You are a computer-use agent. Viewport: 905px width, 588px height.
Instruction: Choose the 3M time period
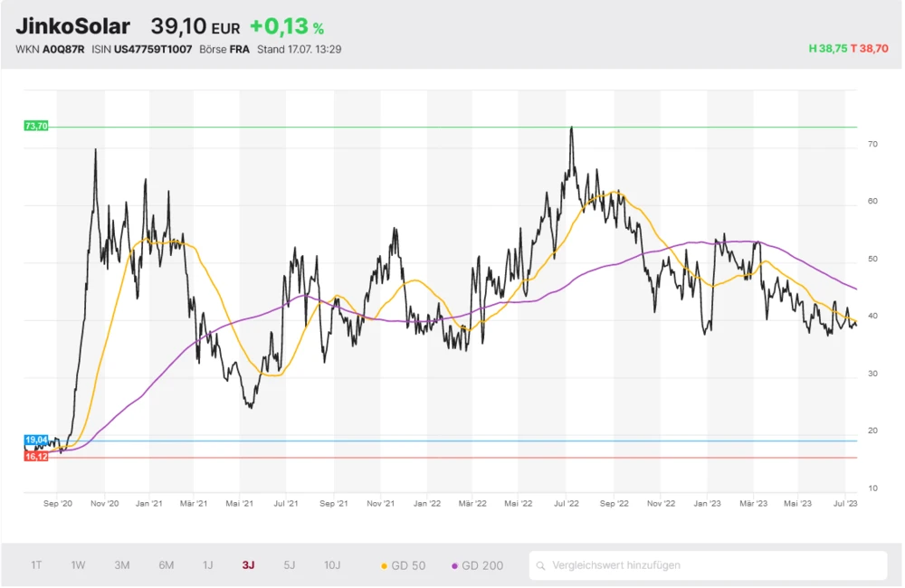point(122,565)
